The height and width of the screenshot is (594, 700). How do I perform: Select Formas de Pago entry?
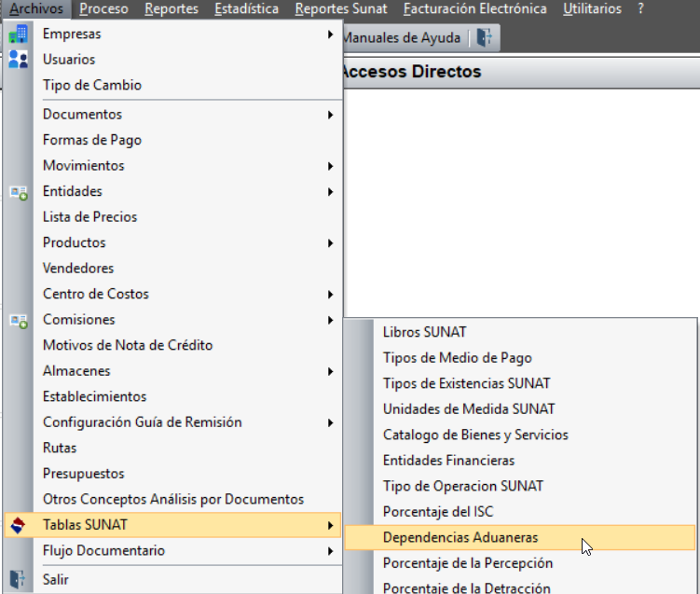[x=172, y=140]
